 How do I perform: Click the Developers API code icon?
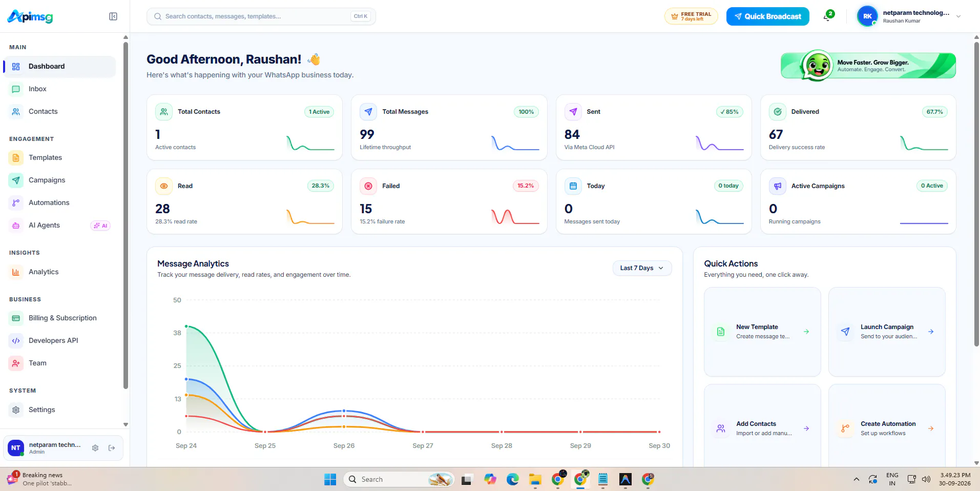tap(16, 341)
